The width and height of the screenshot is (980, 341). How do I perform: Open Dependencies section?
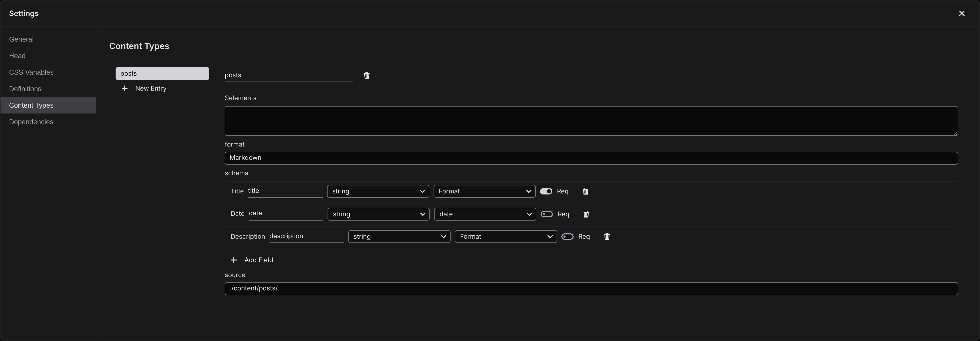point(48,122)
